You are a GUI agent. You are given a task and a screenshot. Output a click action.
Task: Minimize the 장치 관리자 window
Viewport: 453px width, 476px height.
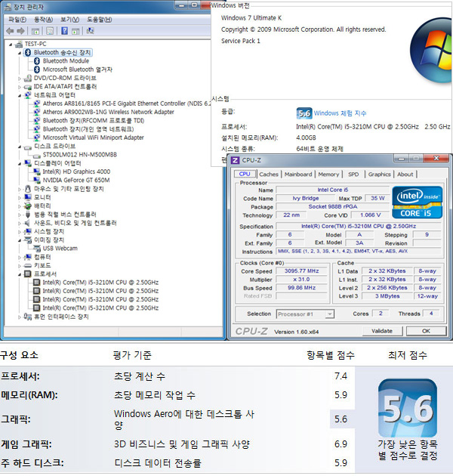[182, 5]
